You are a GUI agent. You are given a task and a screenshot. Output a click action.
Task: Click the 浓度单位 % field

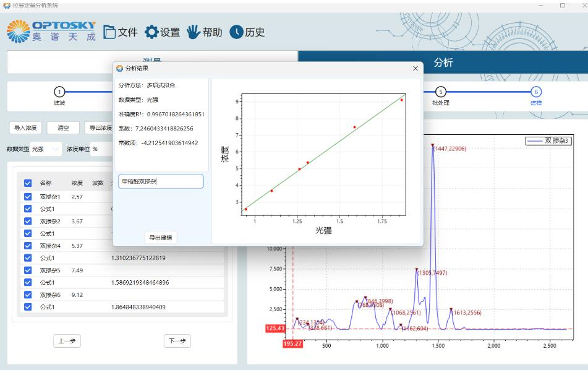click(x=101, y=149)
